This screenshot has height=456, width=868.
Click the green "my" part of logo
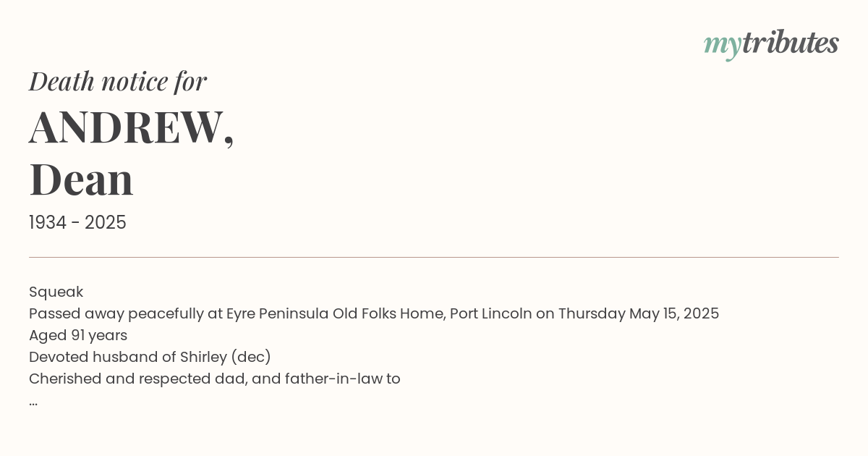(x=723, y=46)
